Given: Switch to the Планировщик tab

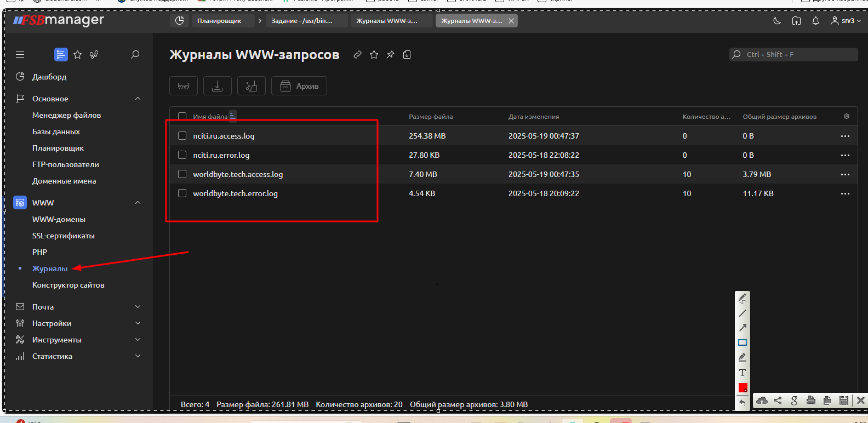Looking at the screenshot, I should coord(219,21).
